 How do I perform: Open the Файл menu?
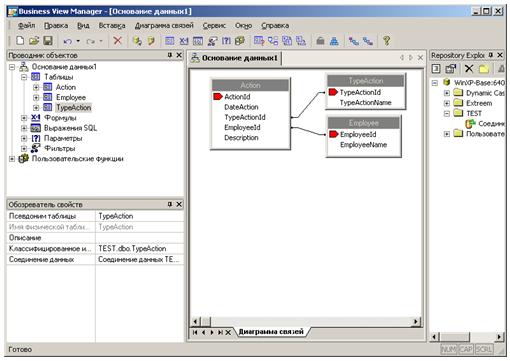pos(26,26)
